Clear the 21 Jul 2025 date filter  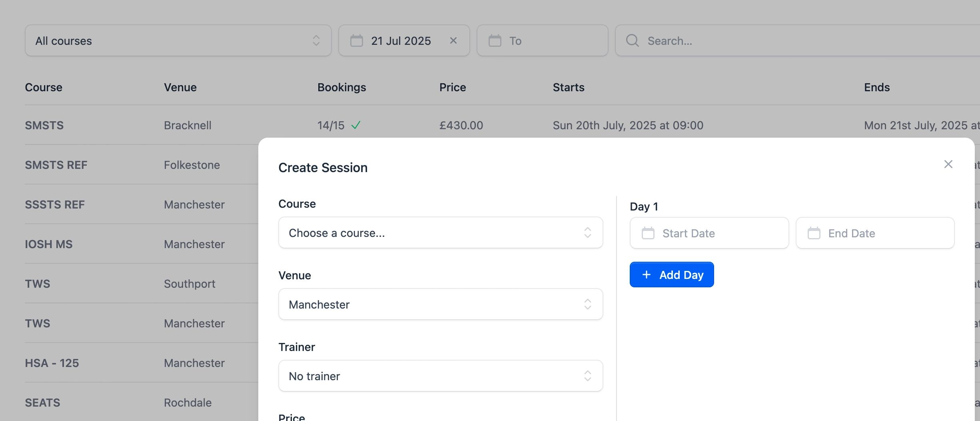453,40
